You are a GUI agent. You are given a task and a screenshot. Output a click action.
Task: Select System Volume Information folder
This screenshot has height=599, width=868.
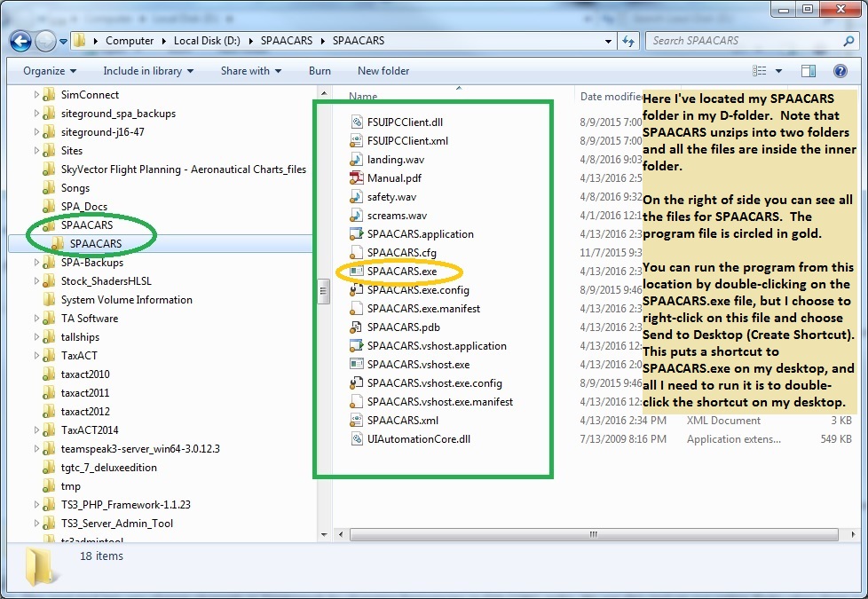(x=127, y=300)
